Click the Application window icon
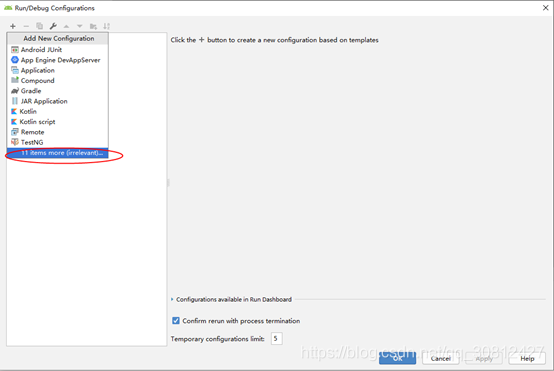The width and height of the screenshot is (554, 371). [x=15, y=70]
